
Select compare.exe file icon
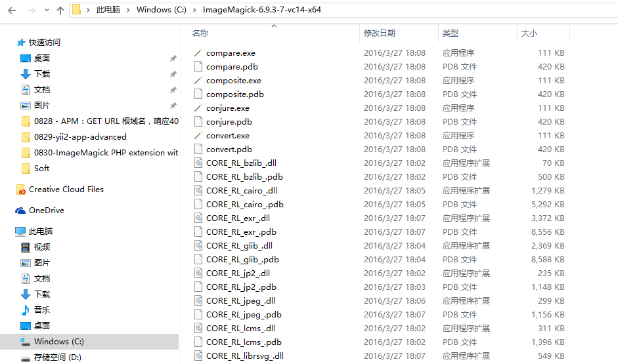pyautogui.click(x=198, y=52)
